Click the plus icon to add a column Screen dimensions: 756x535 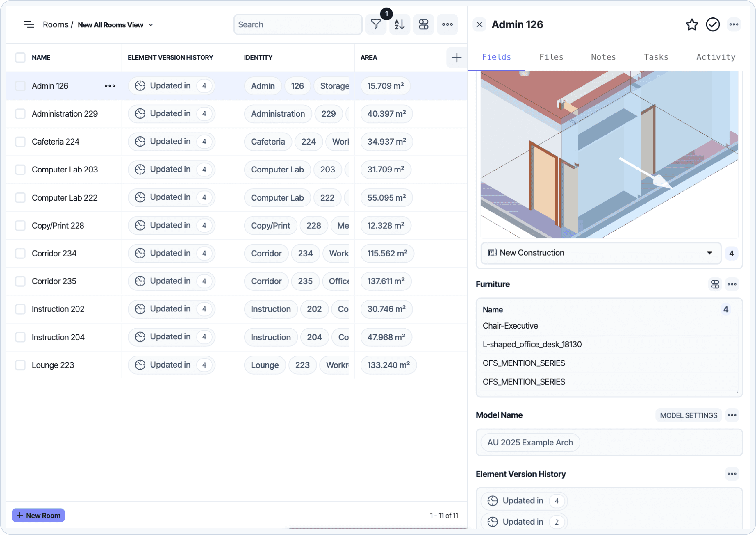[x=457, y=57]
